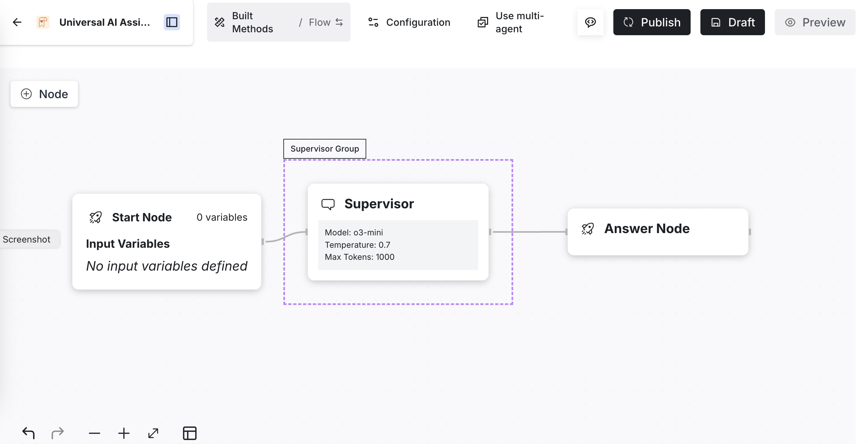Zoom in with the plus icon
The image size is (868, 444).
pyautogui.click(x=124, y=433)
